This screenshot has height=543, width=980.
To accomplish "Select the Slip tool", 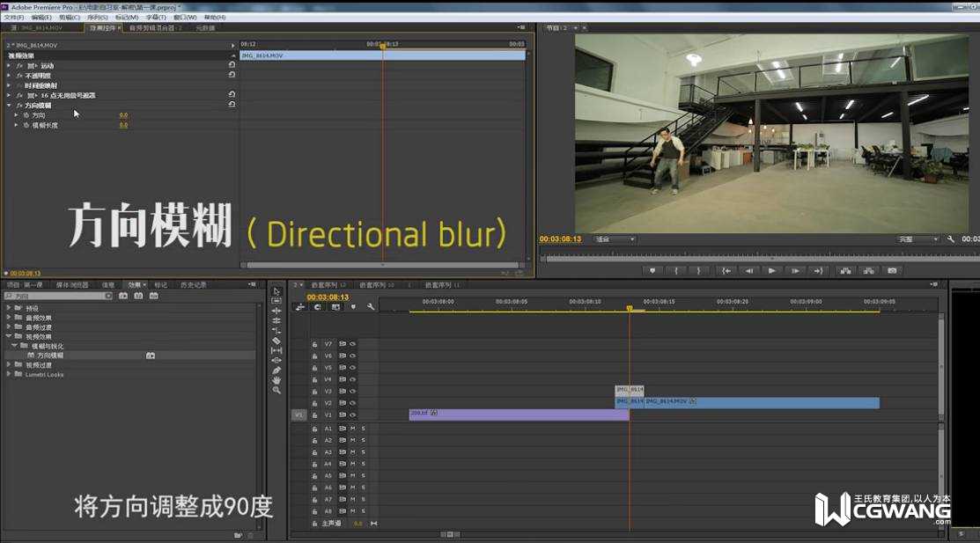I will (x=276, y=350).
